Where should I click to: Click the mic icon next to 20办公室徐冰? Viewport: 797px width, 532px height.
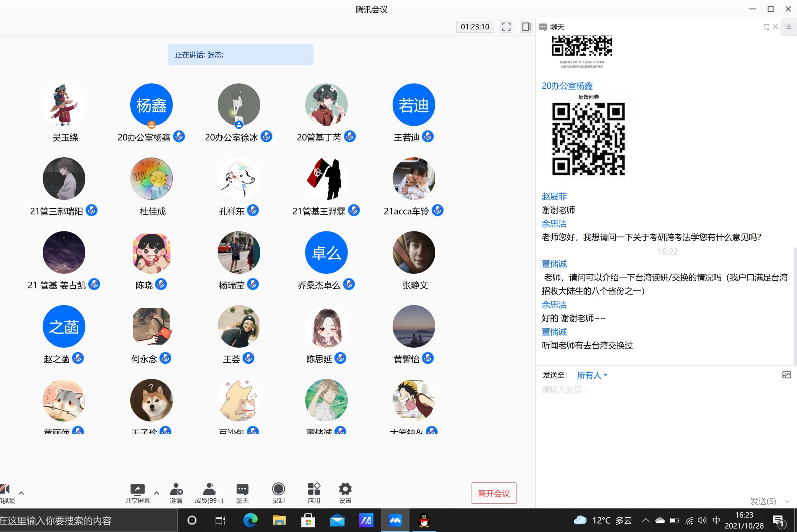pos(266,136)
